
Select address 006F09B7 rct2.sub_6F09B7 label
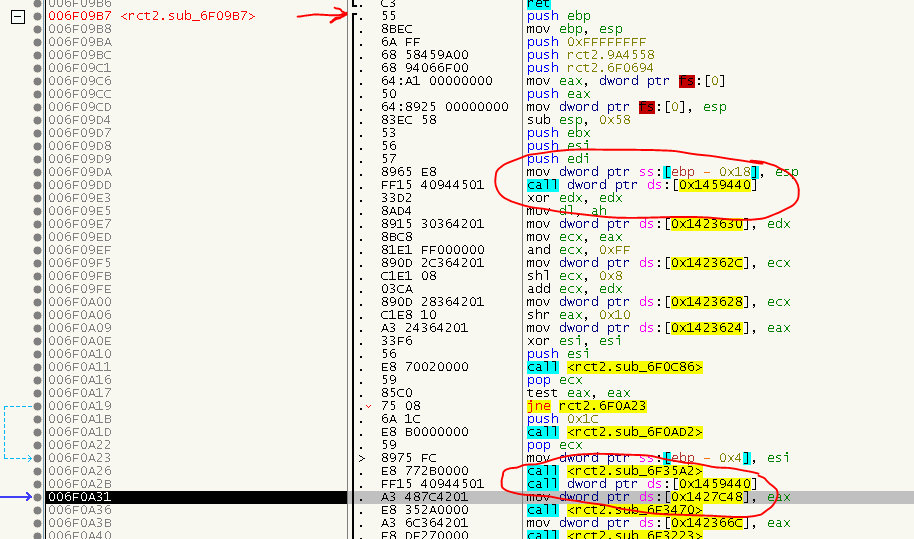(152, 16)
